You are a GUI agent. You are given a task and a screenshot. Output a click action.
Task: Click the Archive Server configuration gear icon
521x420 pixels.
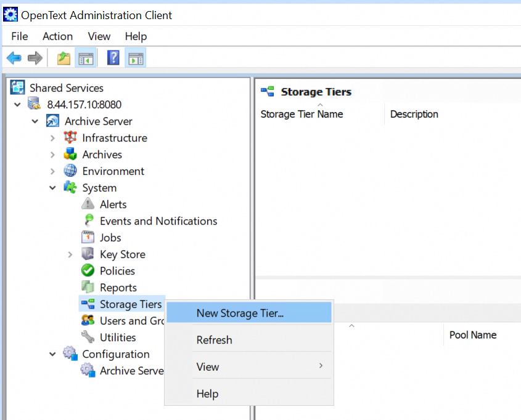(x=88, y=370)
